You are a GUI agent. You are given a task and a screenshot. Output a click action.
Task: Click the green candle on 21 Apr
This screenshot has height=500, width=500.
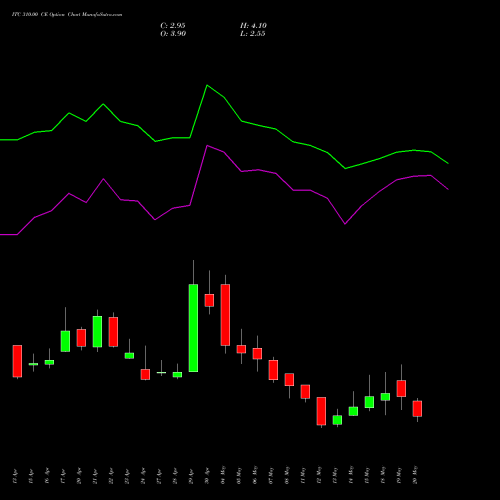(x=97, y=332)
